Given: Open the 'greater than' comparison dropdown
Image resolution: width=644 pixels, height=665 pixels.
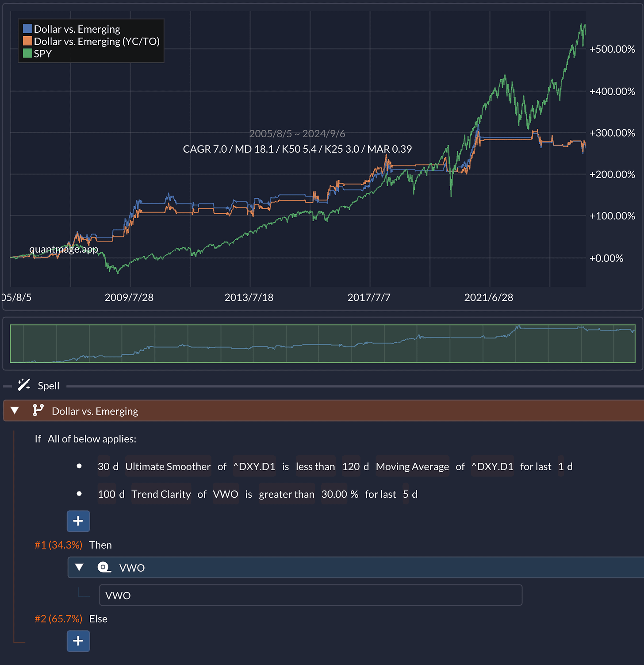Looking at the screenshot, I should tap(287, 494).
